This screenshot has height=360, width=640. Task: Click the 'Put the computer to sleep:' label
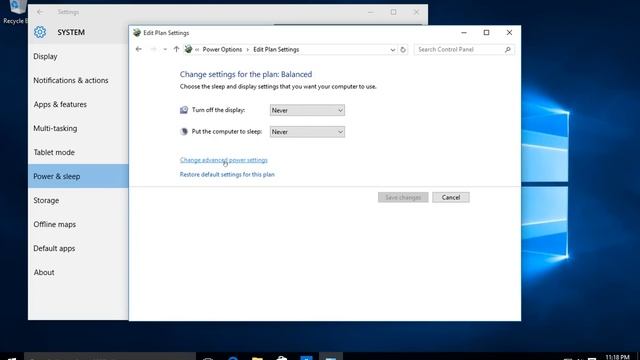pos(227,132)
